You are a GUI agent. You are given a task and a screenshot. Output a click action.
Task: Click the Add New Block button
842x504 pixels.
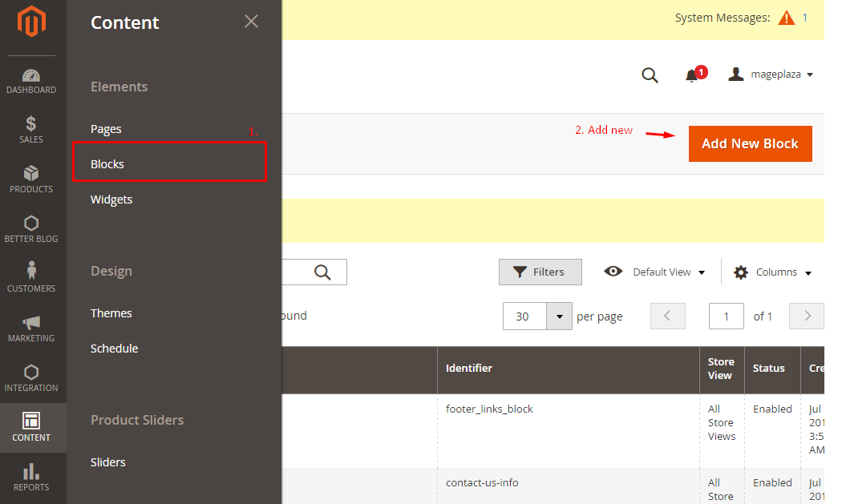click(x=750, y=143)
